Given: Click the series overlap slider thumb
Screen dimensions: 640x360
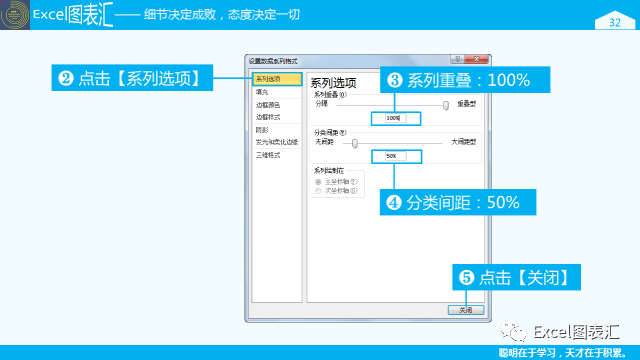Looking at the screenshot, I should point(446,106).
